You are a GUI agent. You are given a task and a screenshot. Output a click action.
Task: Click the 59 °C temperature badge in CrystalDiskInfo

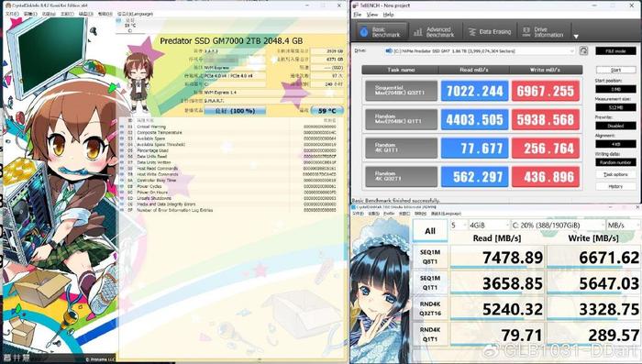327,111
